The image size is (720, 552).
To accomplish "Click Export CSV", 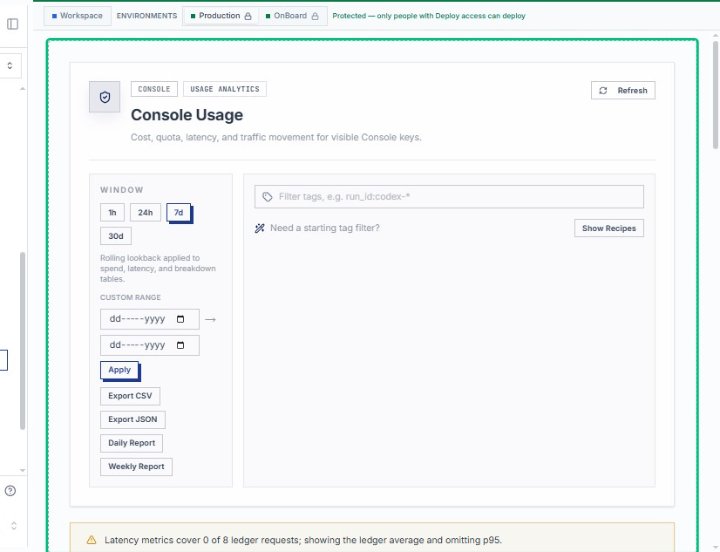I will pyautogui.click(x=130, y=396).
